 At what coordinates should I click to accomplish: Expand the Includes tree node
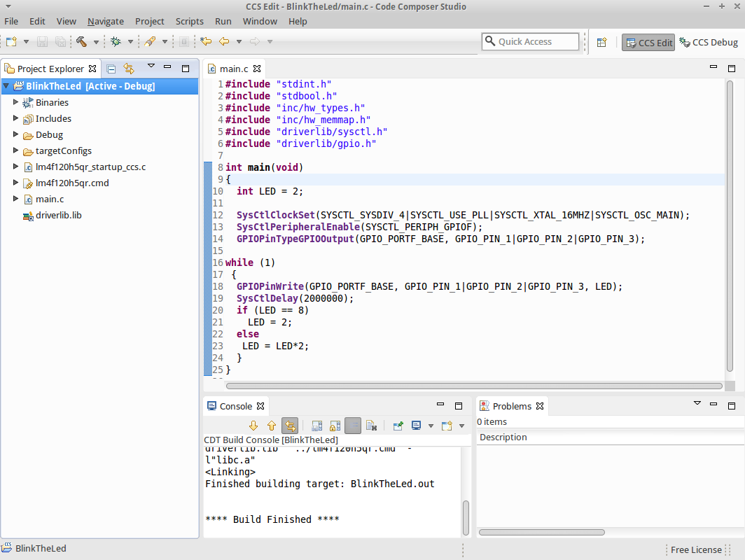(x=15, y=118)
